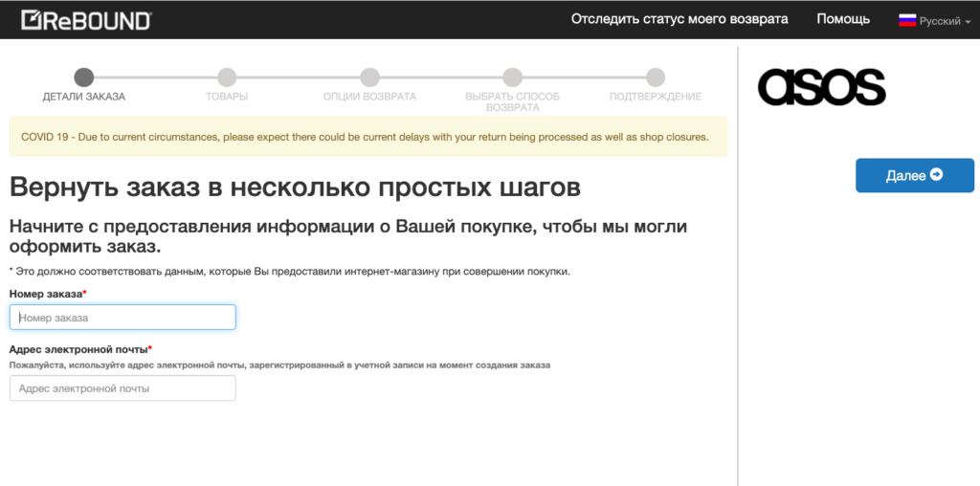Click the yellow COVID 19 notice banner
Viewport: 980px width, 486px height.
point(367,137)
